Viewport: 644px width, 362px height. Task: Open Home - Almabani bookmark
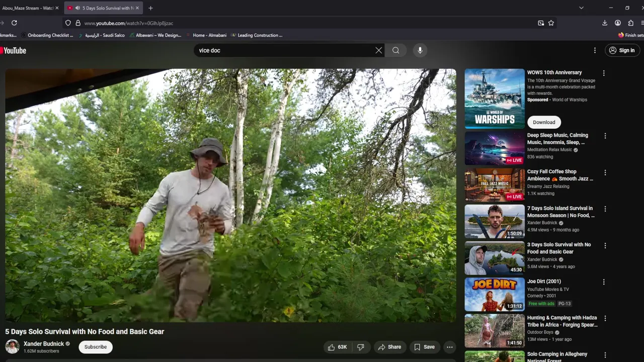[206, 35]
